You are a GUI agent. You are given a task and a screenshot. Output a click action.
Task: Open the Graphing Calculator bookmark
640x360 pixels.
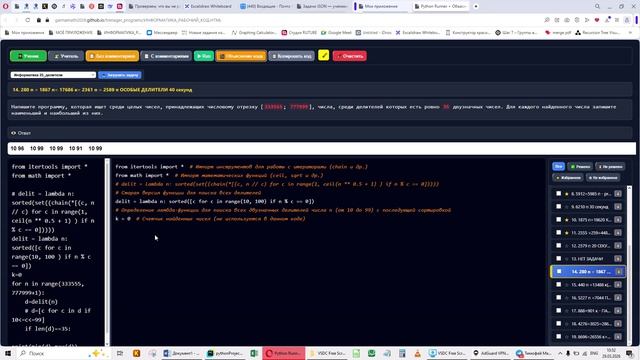254,33
